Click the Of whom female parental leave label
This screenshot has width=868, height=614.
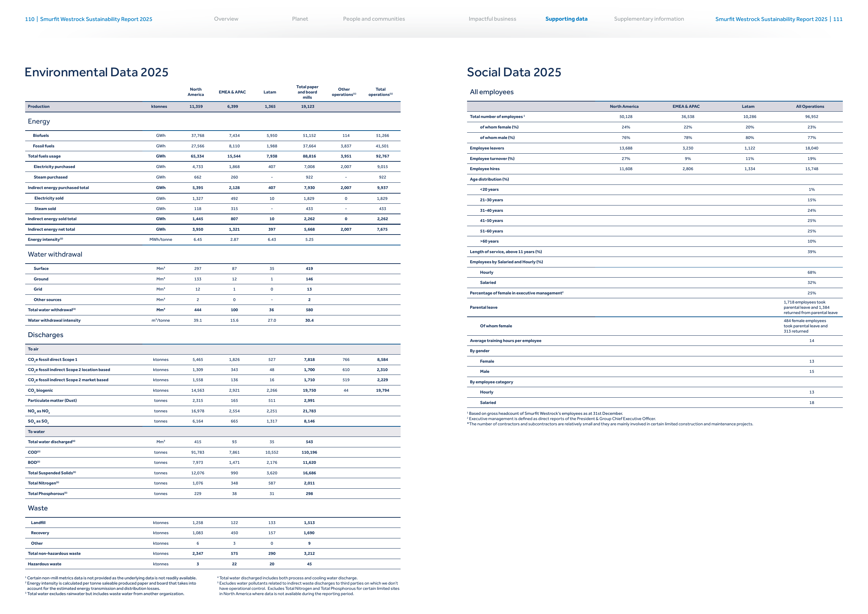496,326
